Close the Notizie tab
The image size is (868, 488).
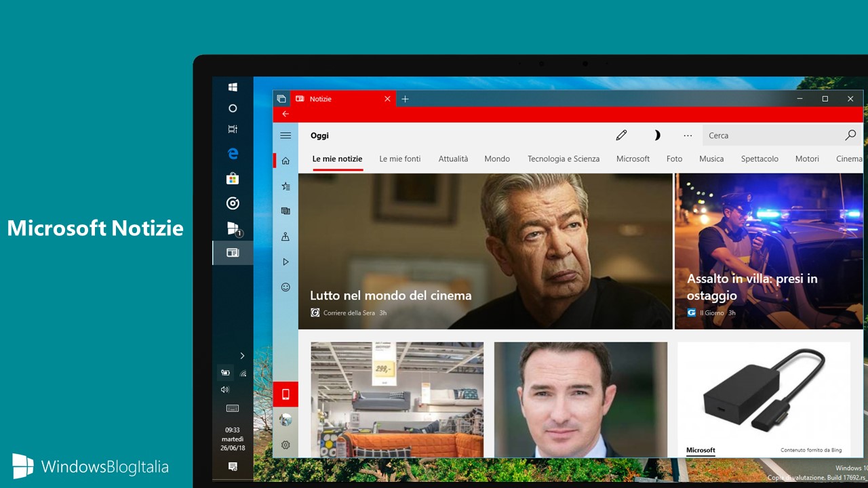[x=388, y=99]
